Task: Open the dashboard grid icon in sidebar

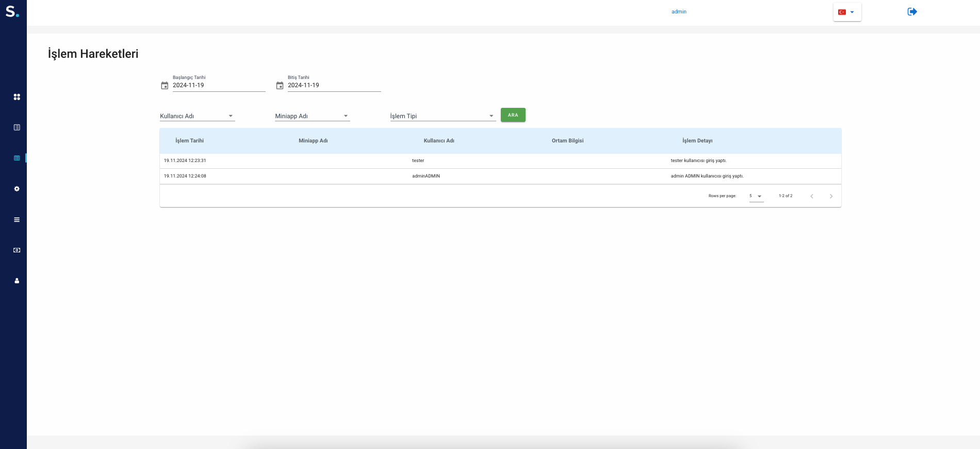Action: (x=17, y=97)
